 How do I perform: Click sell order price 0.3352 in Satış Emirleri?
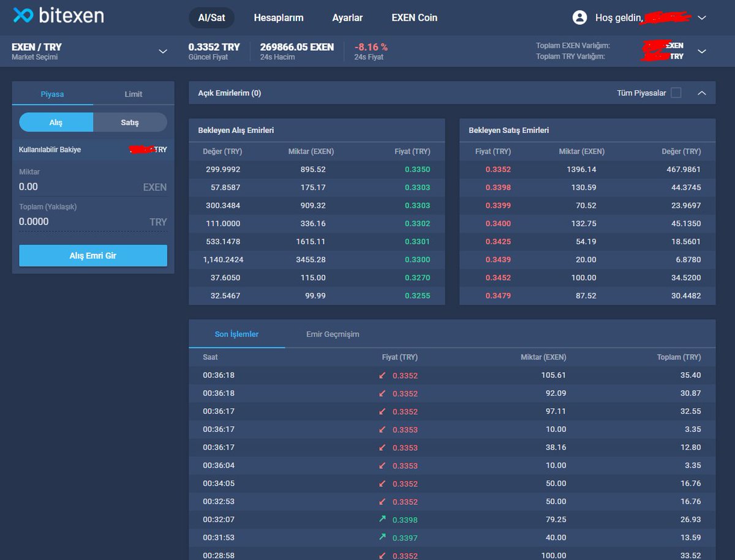tap(498, 170)
